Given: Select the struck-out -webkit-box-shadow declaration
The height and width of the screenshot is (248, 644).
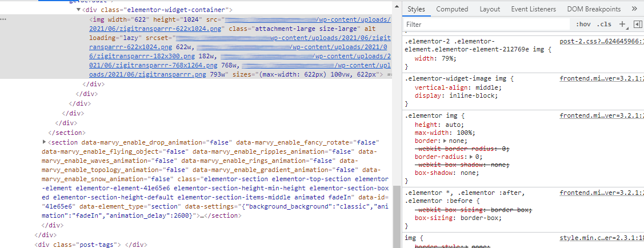Looking at the screenshot, I should [462, 165].
